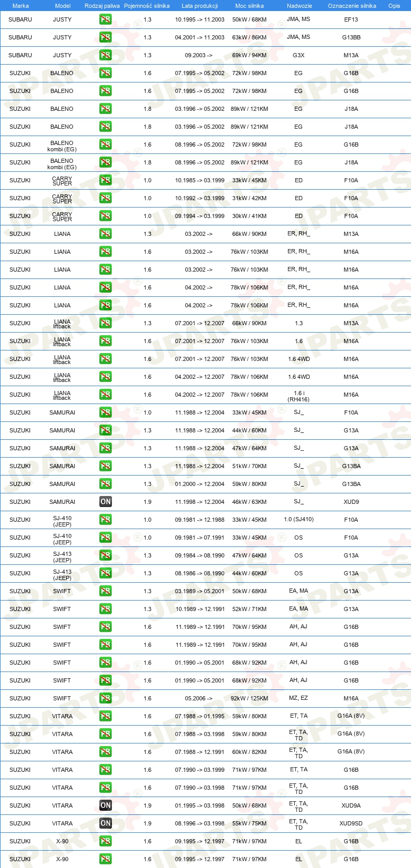Select the petrol icon in the SAMURAI 47kW / 64KM row
Screen dimensions: 411x868
[x=106, y=448]
